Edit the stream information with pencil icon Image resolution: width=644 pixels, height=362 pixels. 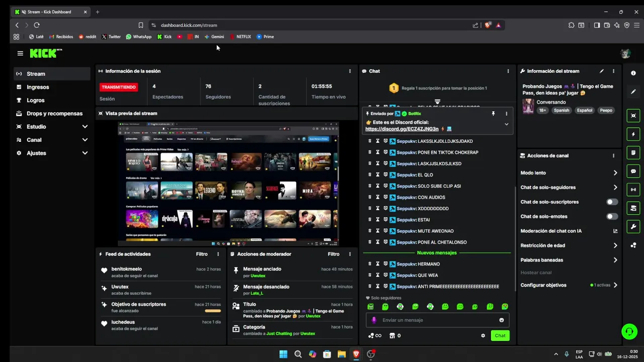pos(602,71)
